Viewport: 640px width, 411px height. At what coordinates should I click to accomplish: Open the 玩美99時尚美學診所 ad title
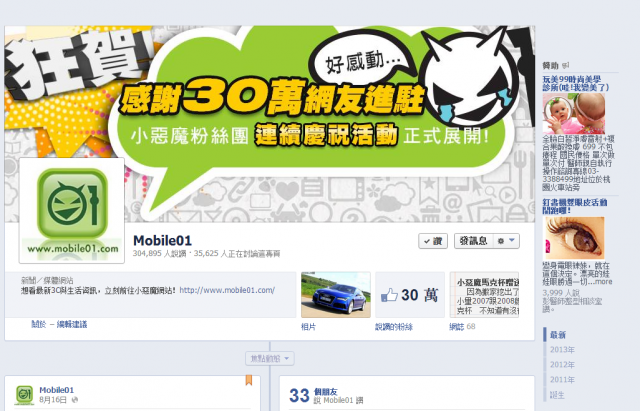[x=576, y=83]
